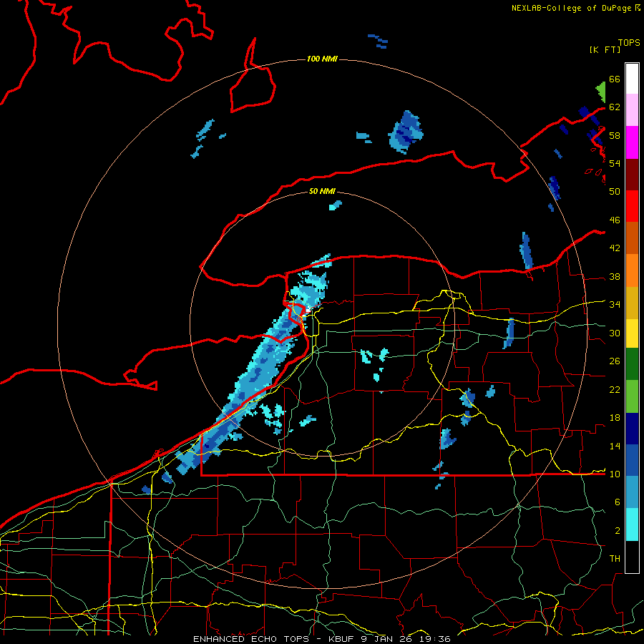
Task: Click the legend value 42
Action: [615, 248]
